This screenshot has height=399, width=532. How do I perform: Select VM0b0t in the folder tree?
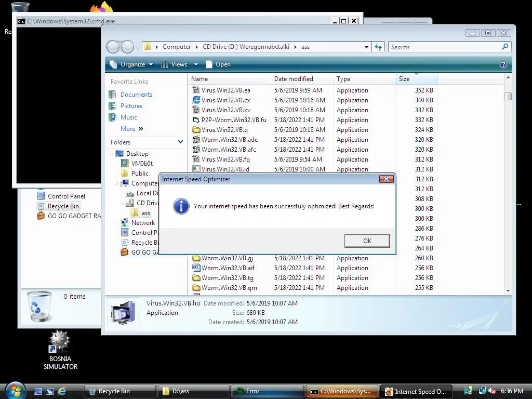pyautogui.click(x=142, y=164)
